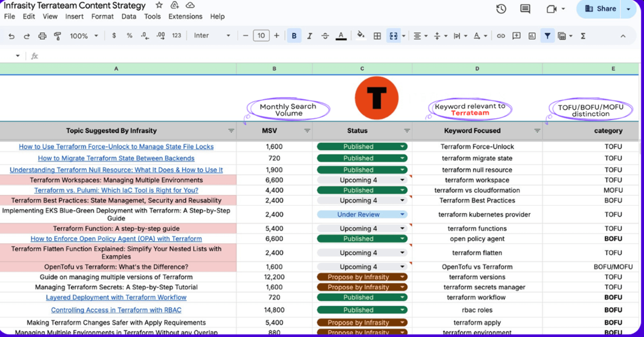Insert a chart
Screen dimensions: 644x337
pyautogui.click(x=532, y=36)
